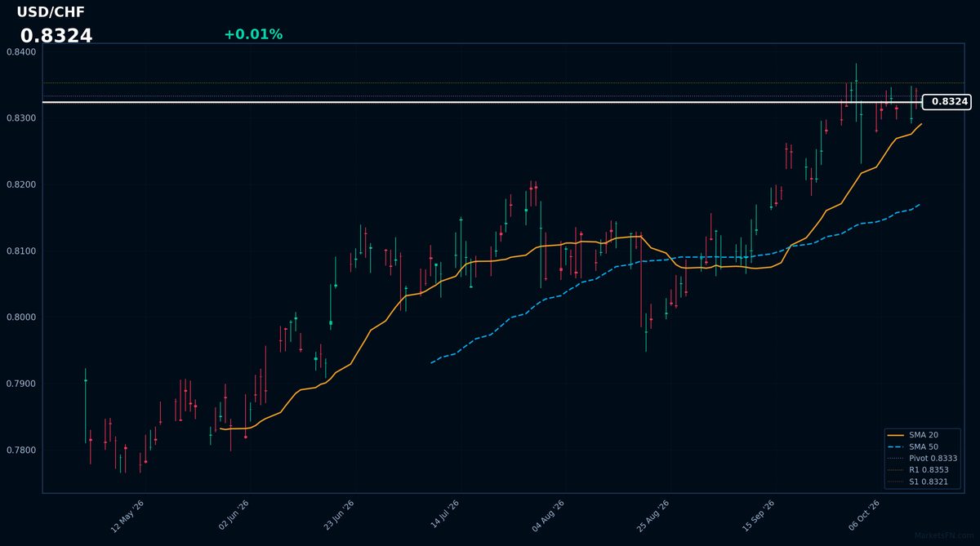Image resolution: width=980 pixels, height=546 pixels.
Task: Click the USD/CHF pair title
Action: coord(51,12)
